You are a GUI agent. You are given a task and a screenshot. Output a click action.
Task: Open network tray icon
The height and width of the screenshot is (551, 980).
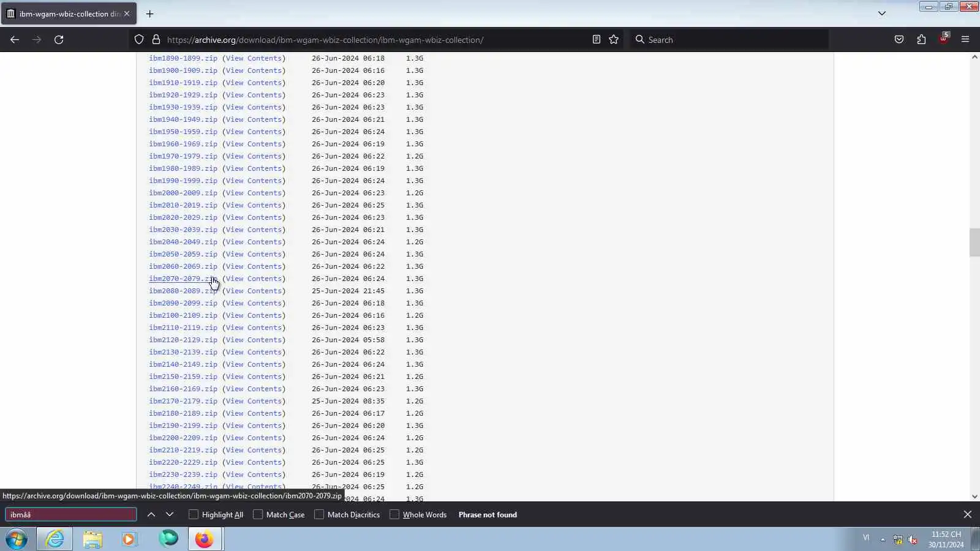(x=897, y=539)
